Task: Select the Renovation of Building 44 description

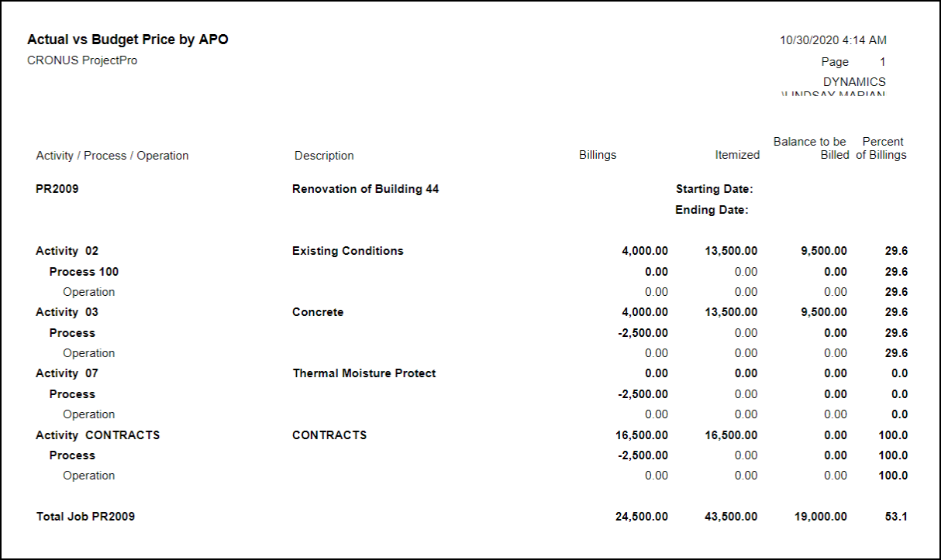Action: pyautogui.click(x=365, y=189)
